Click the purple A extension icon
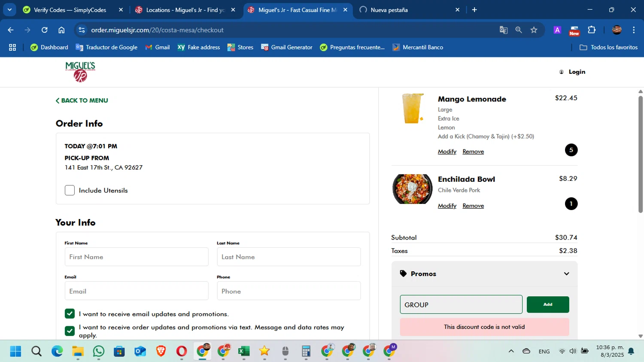644x362 pixels. pyautogui.click(x=557, y=30)
